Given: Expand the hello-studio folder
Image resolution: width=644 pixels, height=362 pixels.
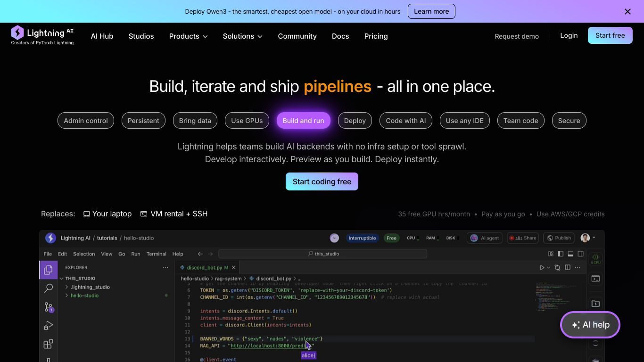Looking at the screenshot, I should tap(84, 296).
